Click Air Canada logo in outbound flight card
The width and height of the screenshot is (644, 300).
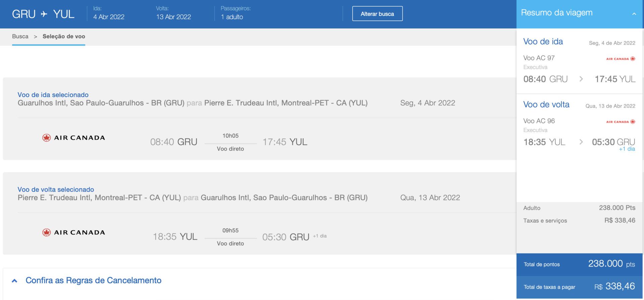(x=73, y=138)
